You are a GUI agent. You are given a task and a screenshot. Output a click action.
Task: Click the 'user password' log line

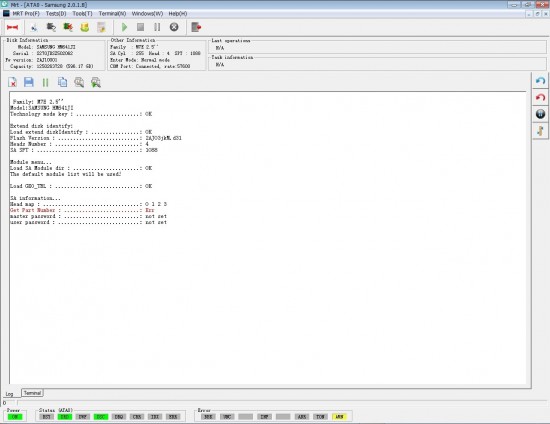pyautogui.click(x=88, y=222)
